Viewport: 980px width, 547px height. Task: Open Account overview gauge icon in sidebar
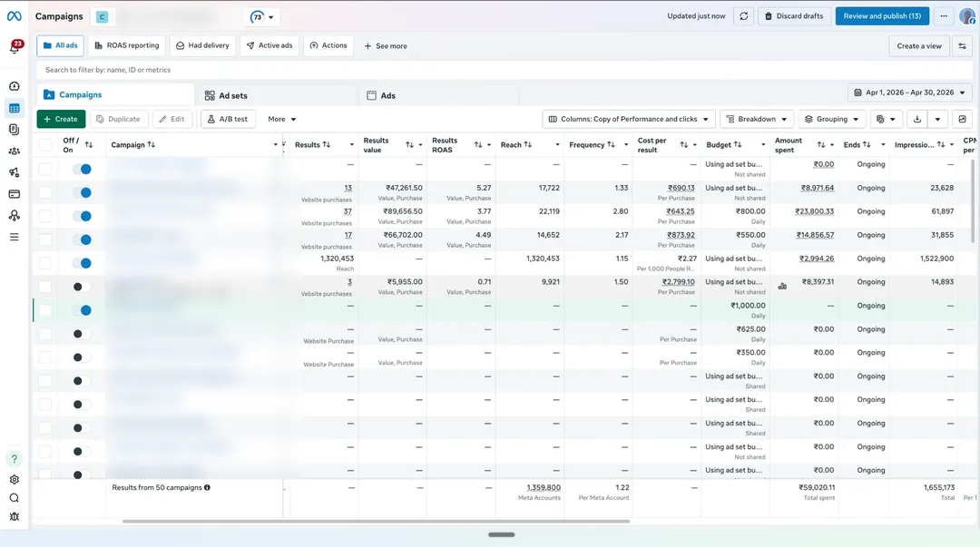(14, 86)
